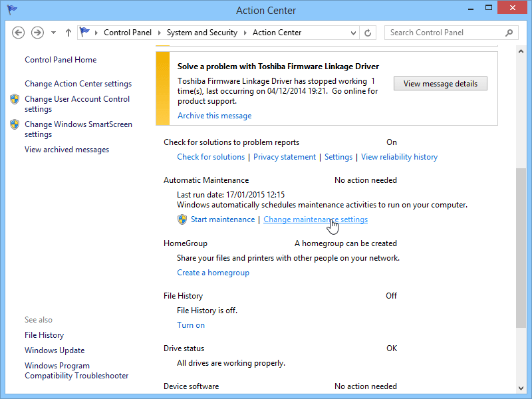Click Create a homegroup link
This screenshot has width=532, height=399.
point(213,273)
